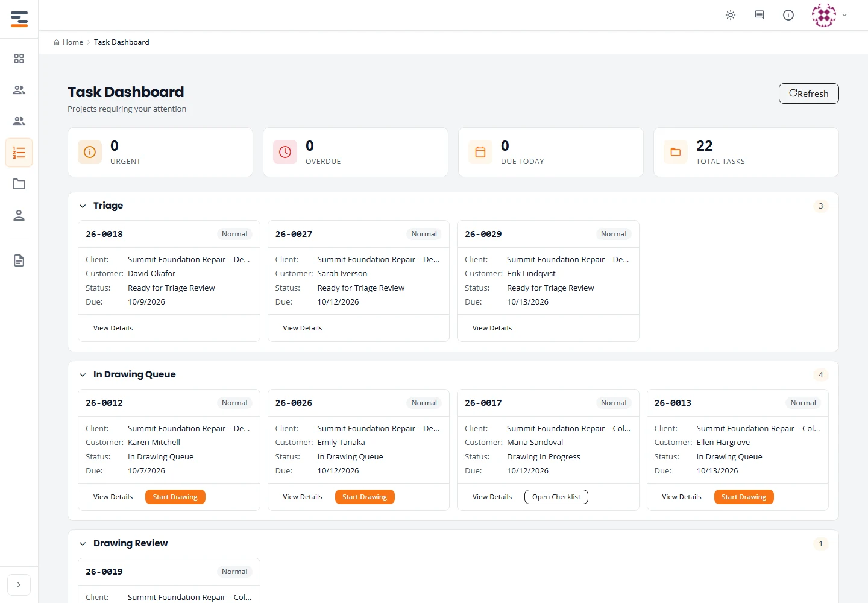Collapse the Triage section
Image resolution: width=868 pixels, height=603 pixels.
point(83,206)
